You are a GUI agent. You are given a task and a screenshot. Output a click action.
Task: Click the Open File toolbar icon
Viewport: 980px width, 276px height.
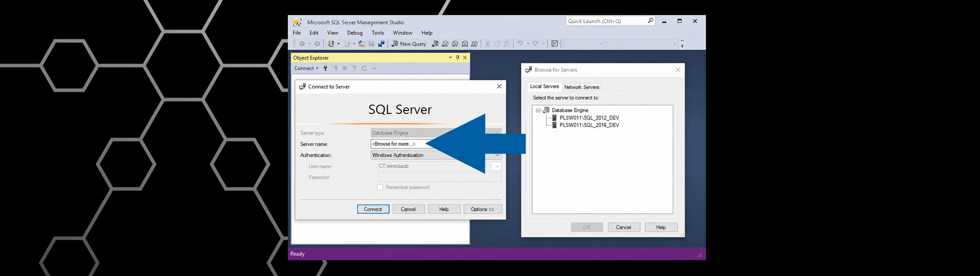click(361, 44)
